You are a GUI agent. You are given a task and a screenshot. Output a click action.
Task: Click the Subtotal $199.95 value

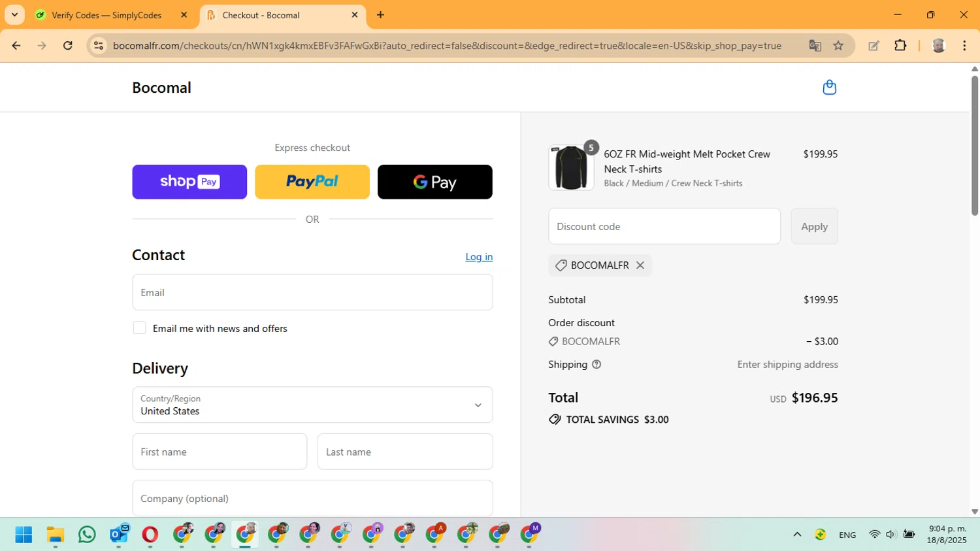pos(821,300)
